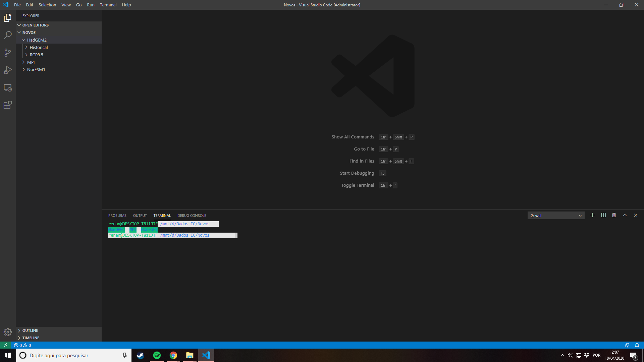Expand the Historical folder

point(59,47)
